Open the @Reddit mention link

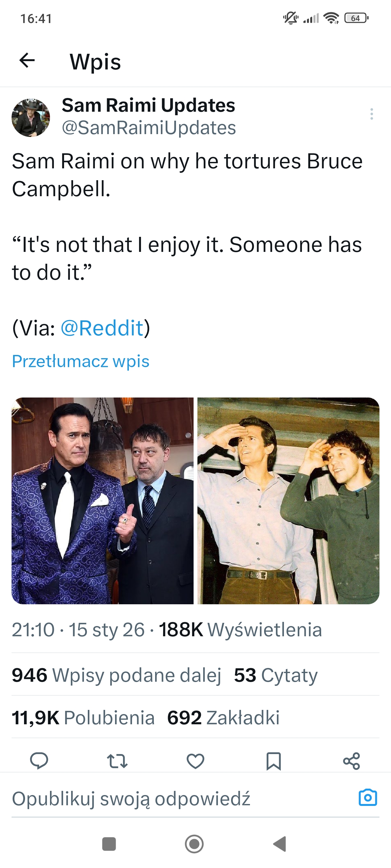pyautogui.click(x=102, y=328)
